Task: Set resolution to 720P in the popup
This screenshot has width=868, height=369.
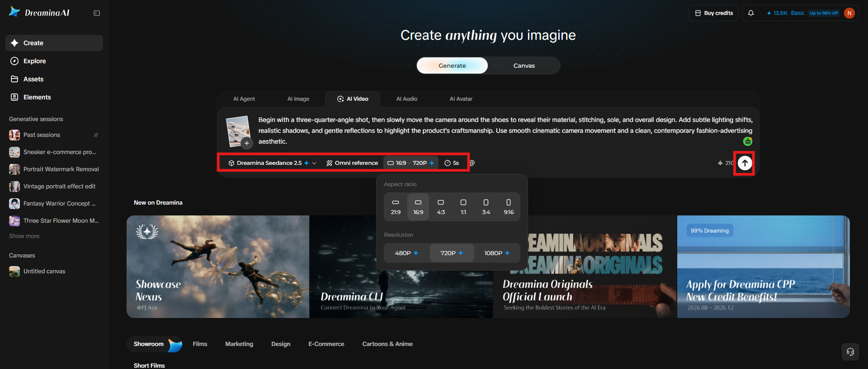Action: click(x=452, y=253)
